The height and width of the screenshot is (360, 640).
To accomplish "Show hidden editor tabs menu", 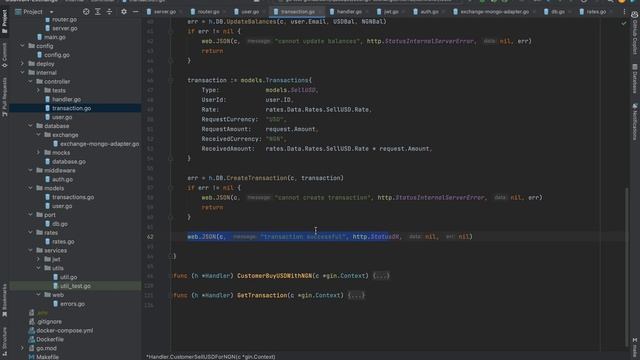I will 624,12.
